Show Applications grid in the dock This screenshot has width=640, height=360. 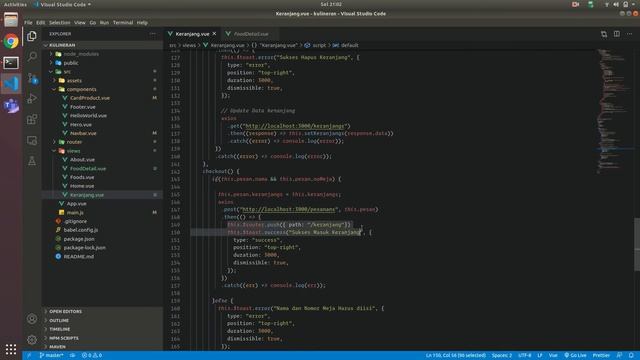11,349
